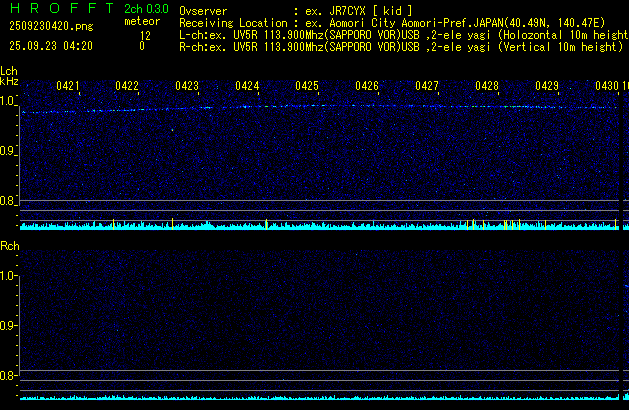Click the 0425 time marker
The height and width of the screenshot is (410, 629).
pyautogui.click(x=307, y=86)
